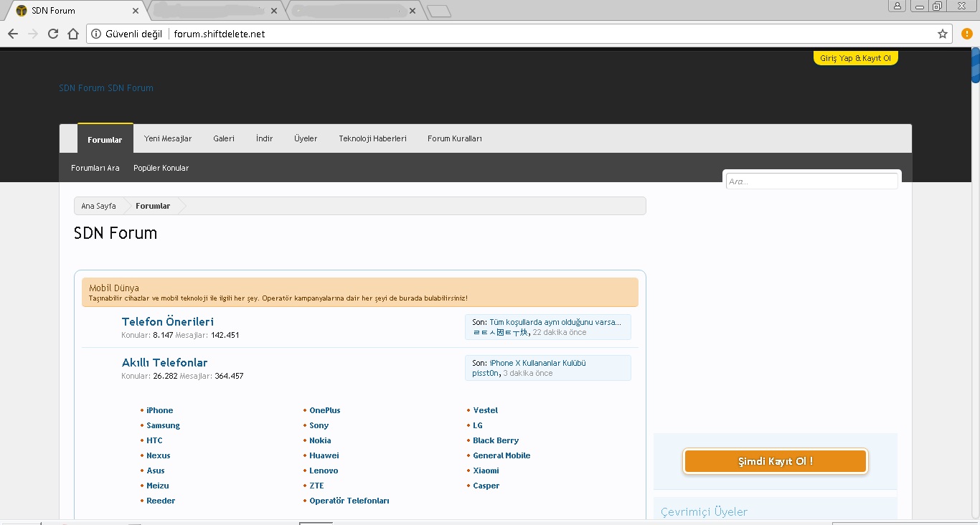This screenshot has width=980, height=525.
Task: Open the HTC subforum
Action: coord(154,440)
